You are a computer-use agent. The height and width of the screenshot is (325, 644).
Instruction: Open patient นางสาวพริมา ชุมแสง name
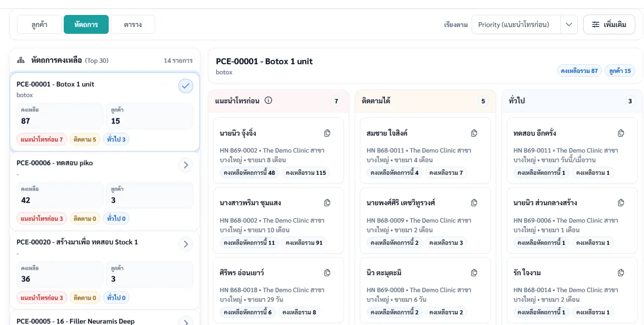click(250, 203)
